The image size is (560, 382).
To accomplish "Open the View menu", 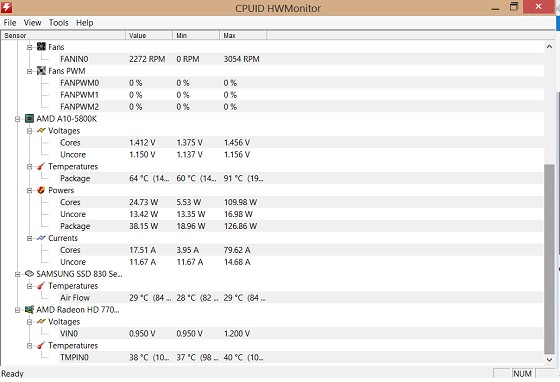I will [x=32, y=23].
